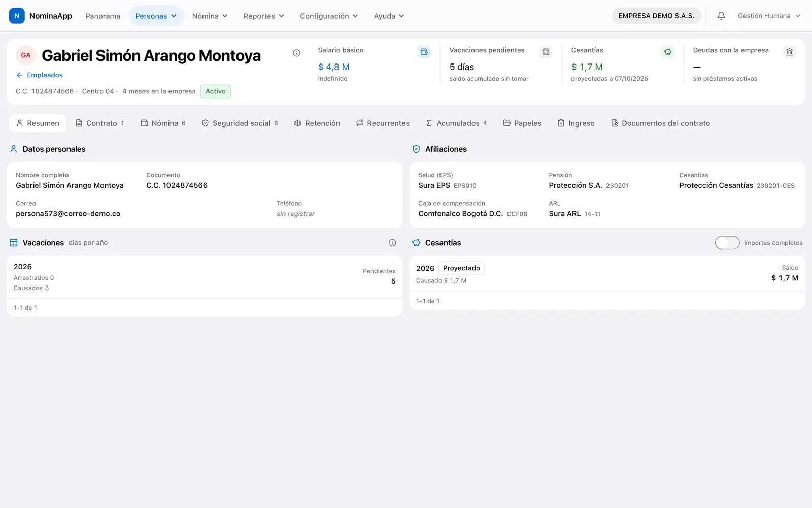The image size is (812, 508).
Task: Click the EMPRESA DEMO S.A.S. button
Action: coord(656,16)
